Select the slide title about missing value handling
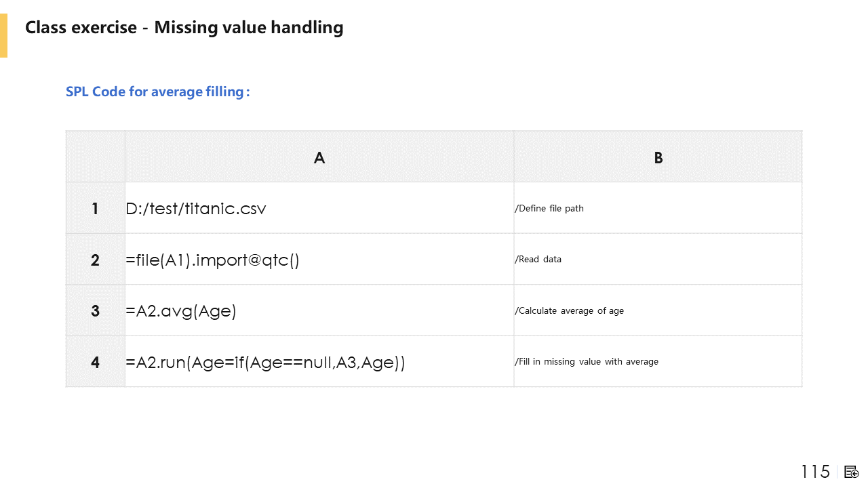The image size is (868, 488). 184,28
